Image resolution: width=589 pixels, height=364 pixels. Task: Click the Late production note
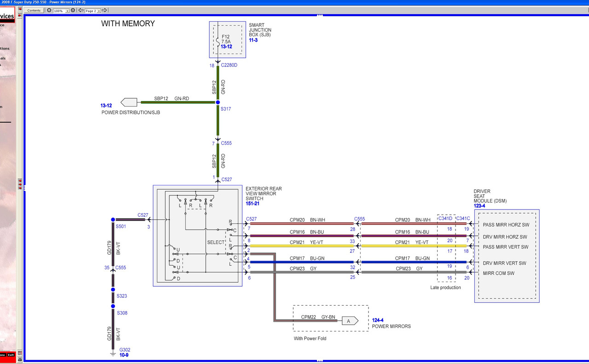pos(445,288)
